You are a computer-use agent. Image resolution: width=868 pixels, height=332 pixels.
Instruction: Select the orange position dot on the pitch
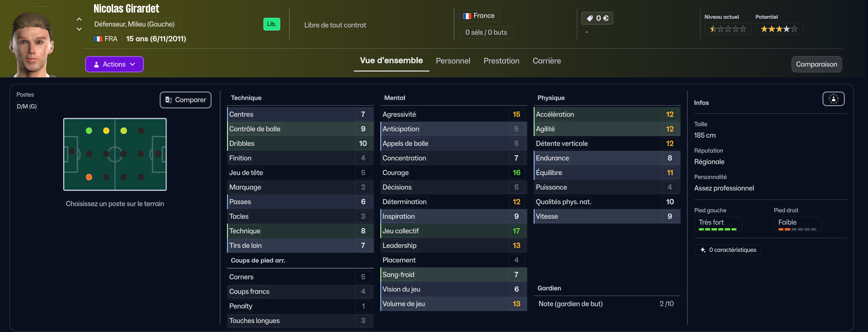coord(89,177)
